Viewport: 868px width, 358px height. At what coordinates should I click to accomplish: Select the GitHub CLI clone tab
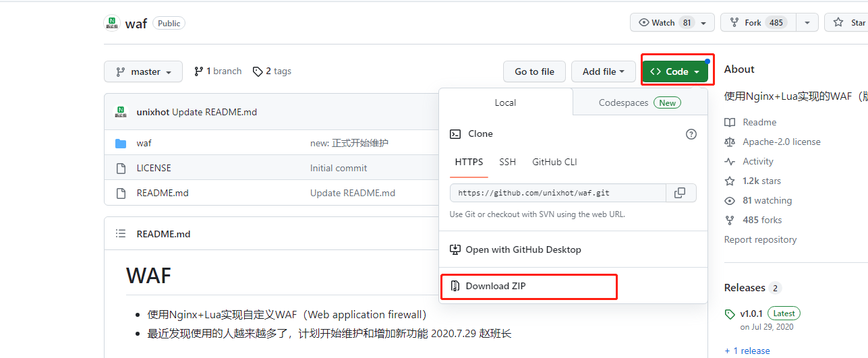pos(554,162)
